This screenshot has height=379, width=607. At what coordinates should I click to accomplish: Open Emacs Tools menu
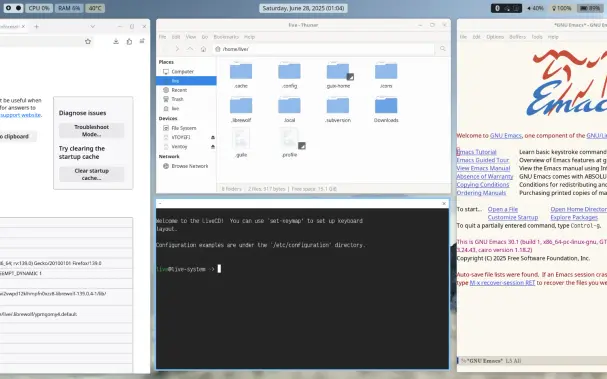(537, 37)
